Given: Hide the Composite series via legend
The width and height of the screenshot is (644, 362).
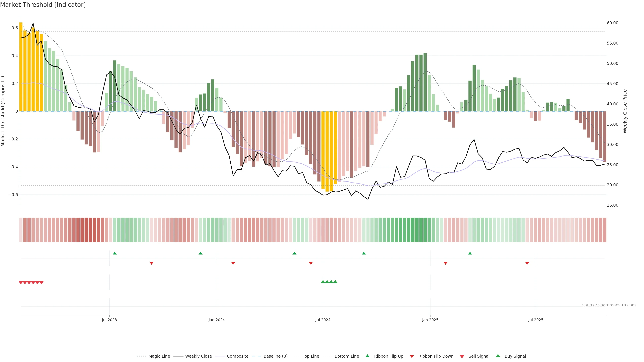Looking at the screenshot, I should point(237,356).
